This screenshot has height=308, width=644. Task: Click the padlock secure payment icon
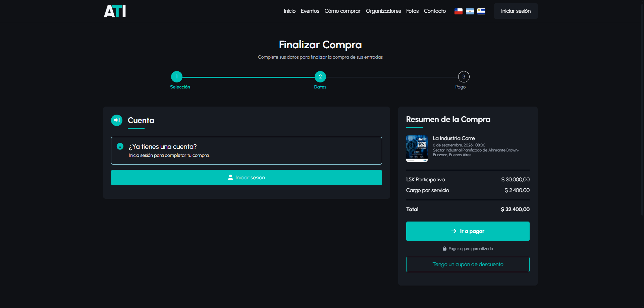[444, 249]
